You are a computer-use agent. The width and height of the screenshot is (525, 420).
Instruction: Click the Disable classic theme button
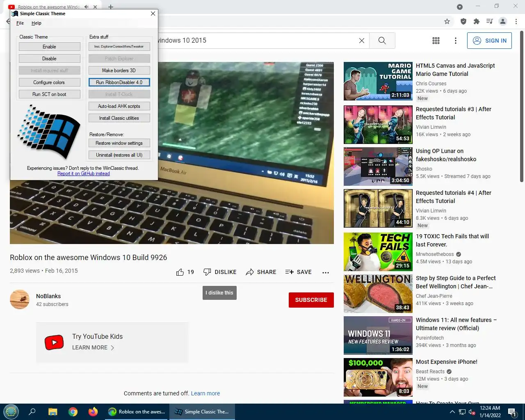coord(49,59)
